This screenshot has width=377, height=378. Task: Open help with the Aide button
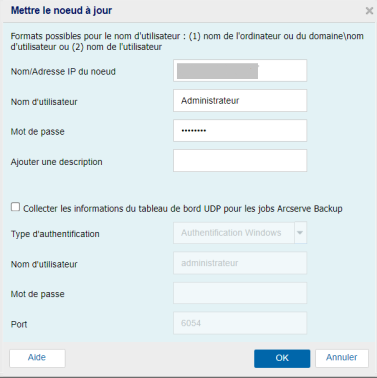pos(37,358)
